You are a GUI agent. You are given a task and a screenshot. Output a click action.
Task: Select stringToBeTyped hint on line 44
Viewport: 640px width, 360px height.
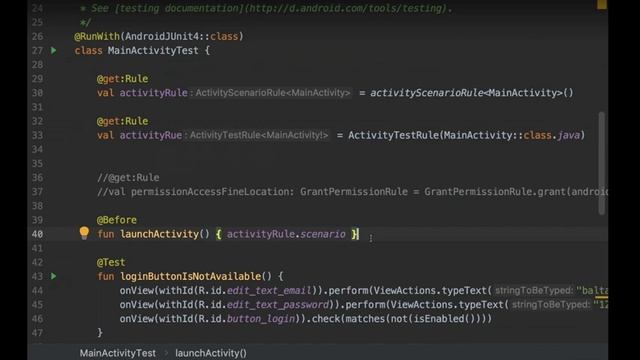534,291
